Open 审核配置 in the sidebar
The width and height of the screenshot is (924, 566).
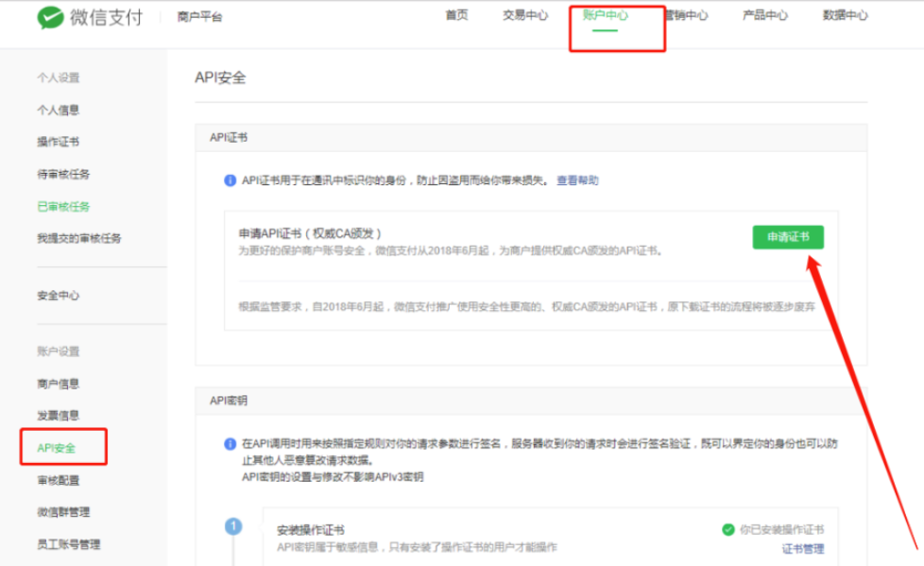[x=58, y=481]
